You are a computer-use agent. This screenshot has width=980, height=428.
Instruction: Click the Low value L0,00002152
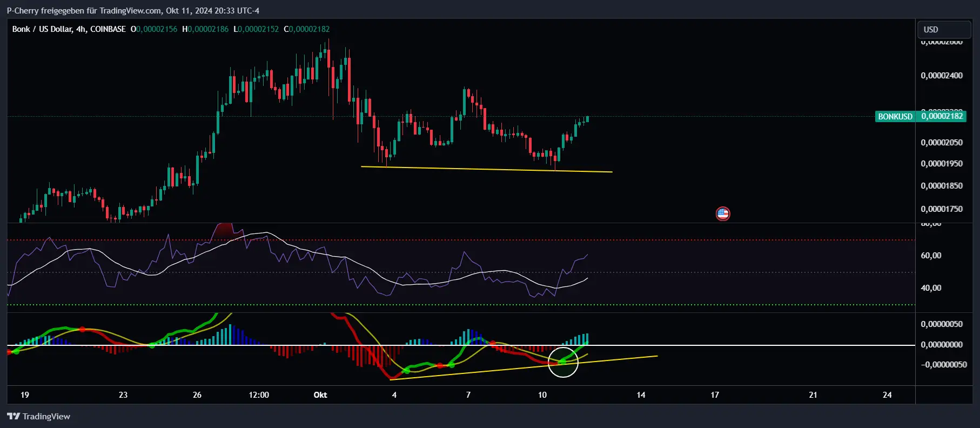[256, 29]
